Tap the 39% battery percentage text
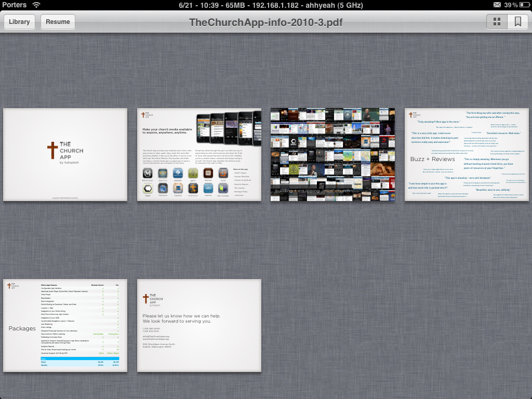The image size is (532, 399). [511, 5]
